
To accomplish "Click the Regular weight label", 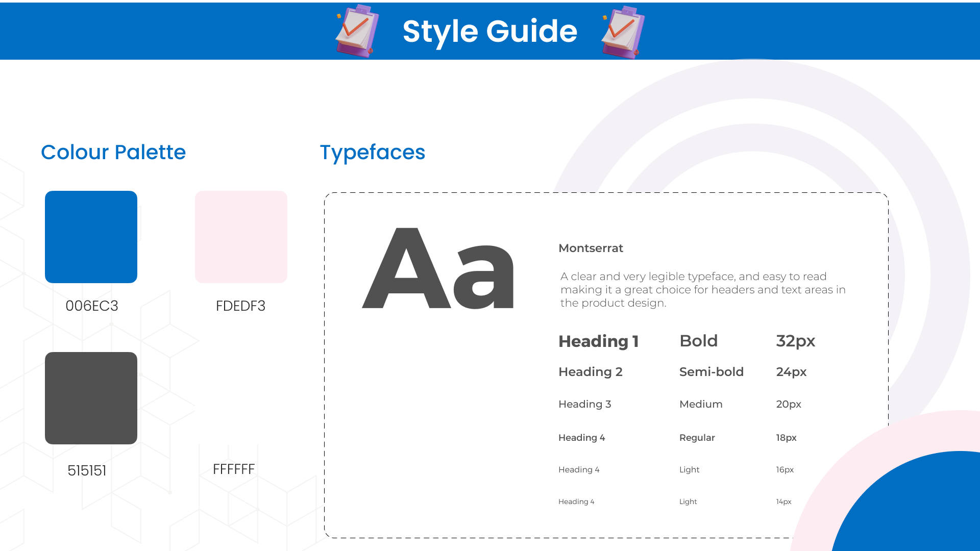I will (x=697, y=438).
